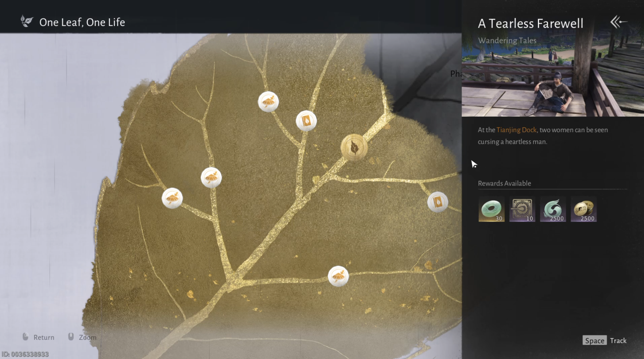Click the topmost straw hat node
The width and height of the screenshot is (644, 359).
[268, 102]
